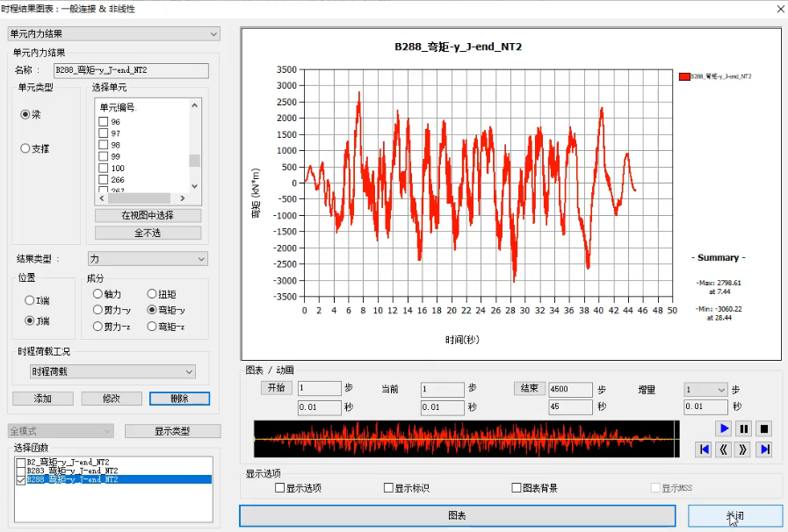The height and width of the screenshot is (532, 788).
Task: Stop the animation playback
Action: (x=764, y=428)
